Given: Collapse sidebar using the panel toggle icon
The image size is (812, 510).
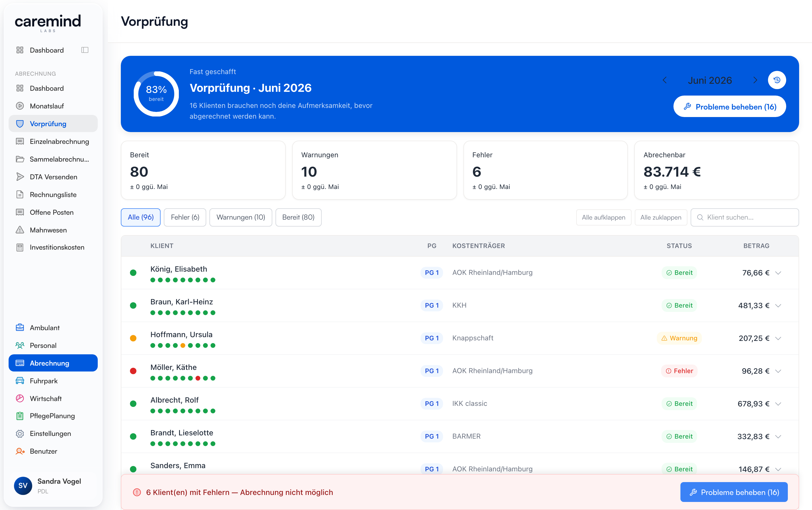Looking at the screenshot, I should (85, 50).
